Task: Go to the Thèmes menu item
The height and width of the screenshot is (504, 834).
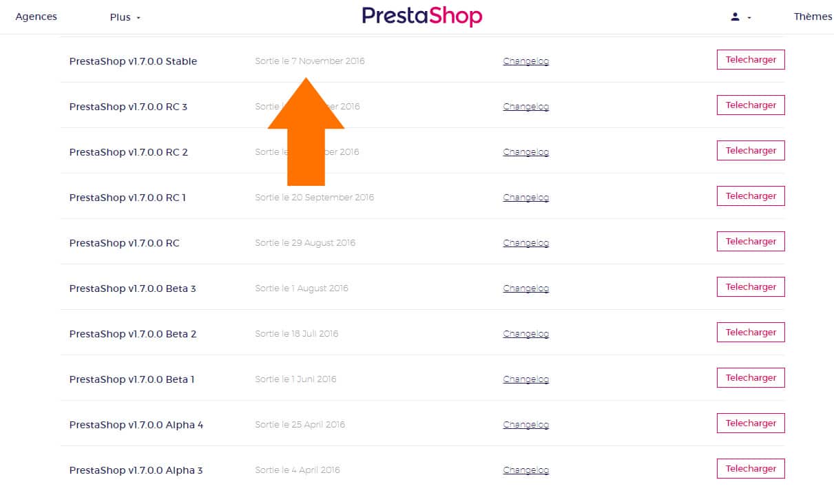Action: coord(813,17)
